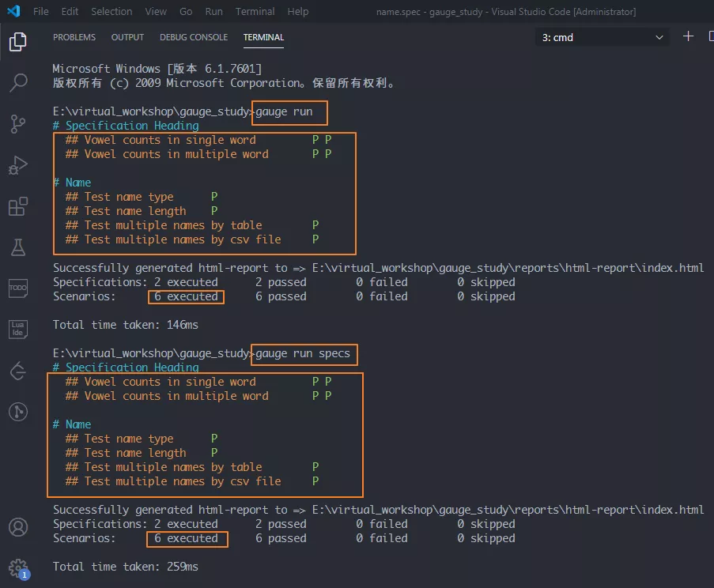The height and width of the screenshot is (588, 714).
Task: Open the Selection menu
Action: pos(111,11)
